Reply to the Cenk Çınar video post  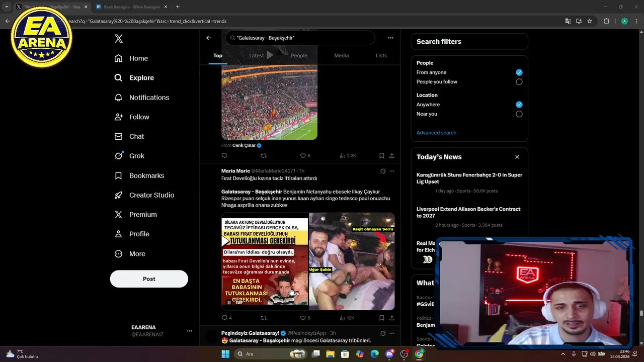click(x=224, y=156)
